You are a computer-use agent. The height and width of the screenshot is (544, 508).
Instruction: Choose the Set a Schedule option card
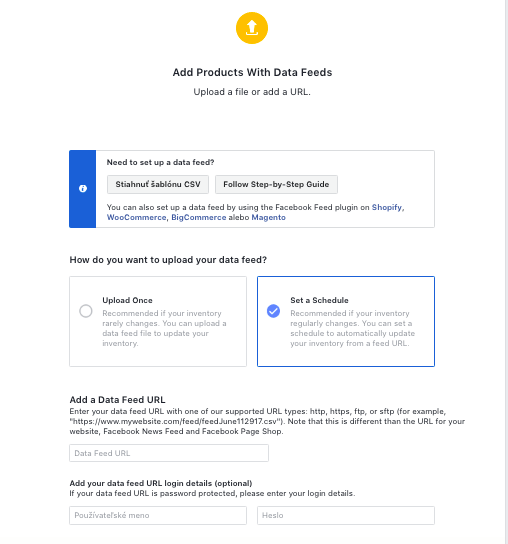tap(346, 321)
